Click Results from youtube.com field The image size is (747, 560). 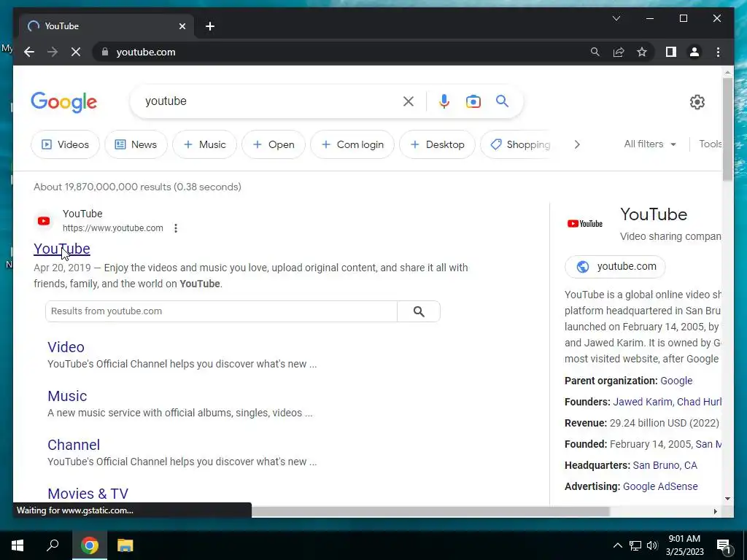tap(221, 311)
